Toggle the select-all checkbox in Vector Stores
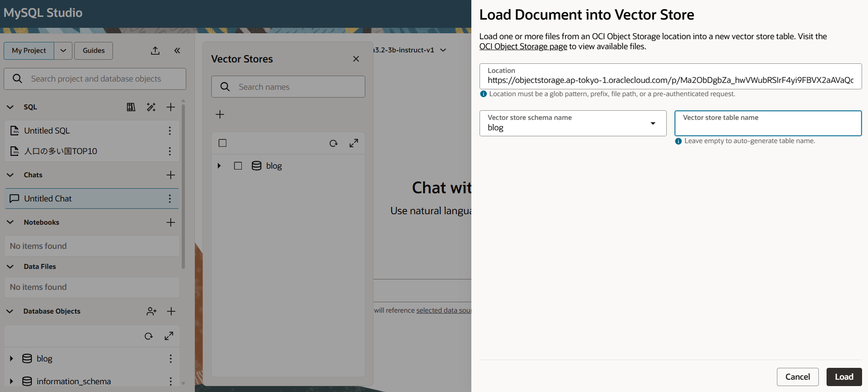 coord(223,143)
